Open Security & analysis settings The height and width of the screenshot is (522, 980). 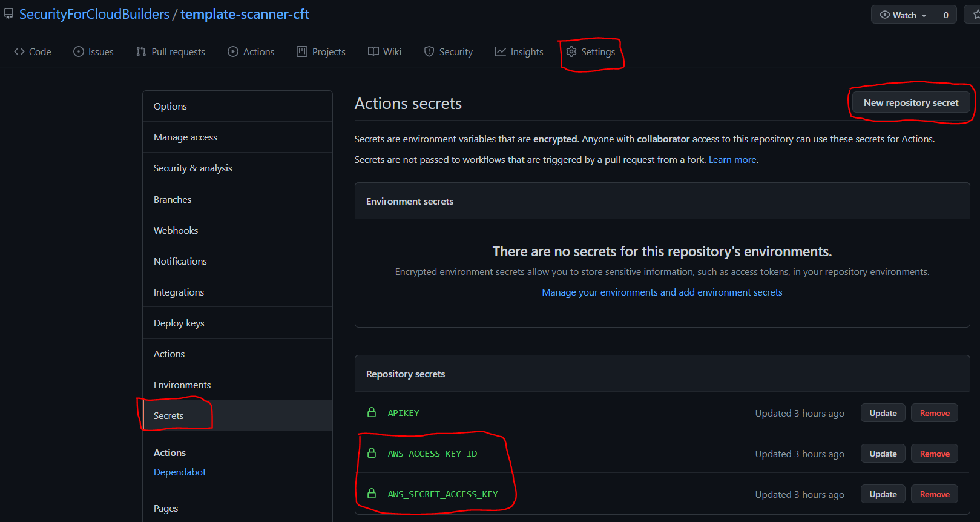237,168
